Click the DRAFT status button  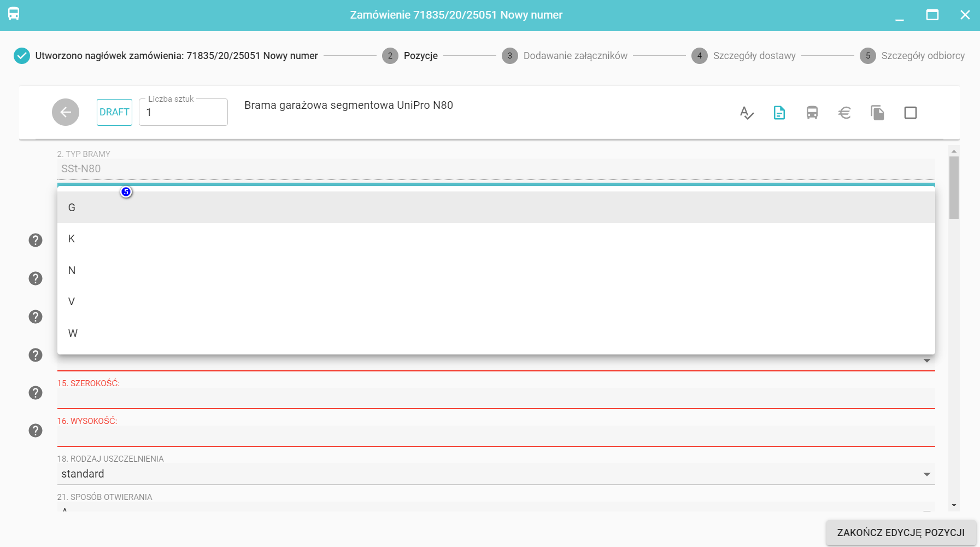point(114,112)
